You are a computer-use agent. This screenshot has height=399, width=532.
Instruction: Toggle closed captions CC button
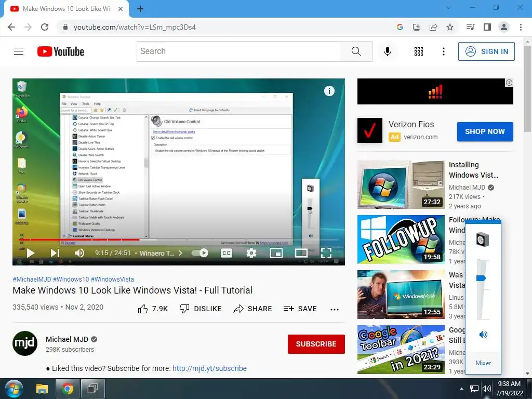point(227,253)
